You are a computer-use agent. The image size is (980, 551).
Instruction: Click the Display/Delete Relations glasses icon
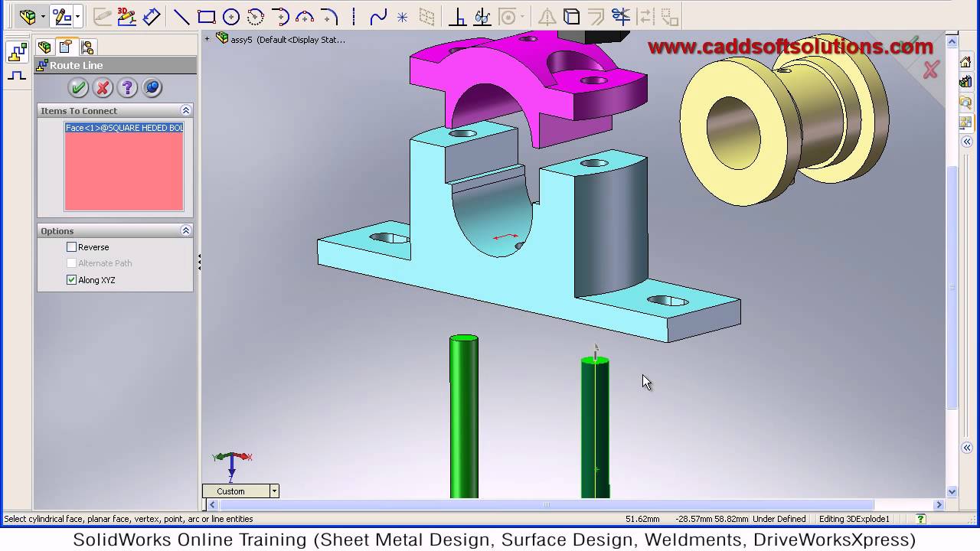(x=482, y=16)
